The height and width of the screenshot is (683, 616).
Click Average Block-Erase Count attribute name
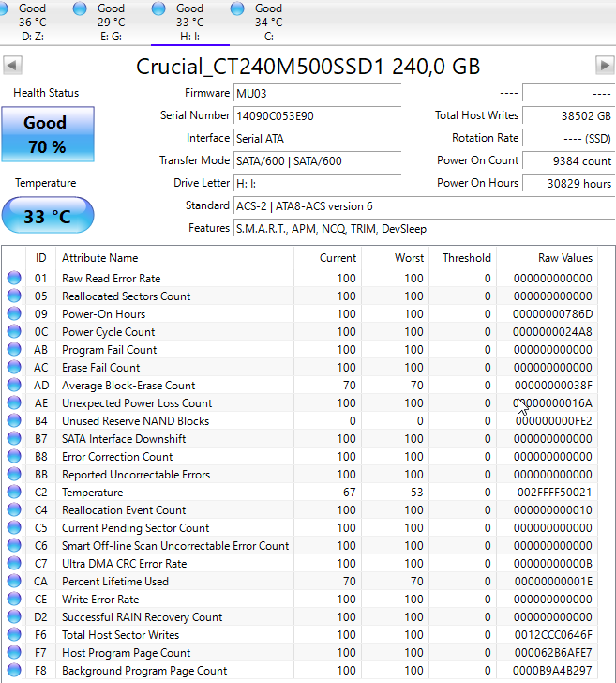click(128, 385)
